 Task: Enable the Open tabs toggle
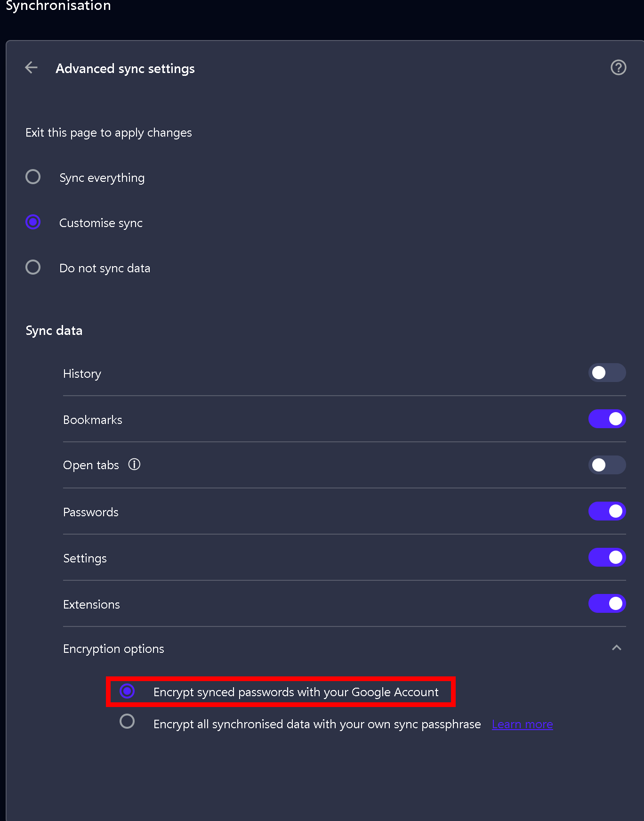click(607, 465)
